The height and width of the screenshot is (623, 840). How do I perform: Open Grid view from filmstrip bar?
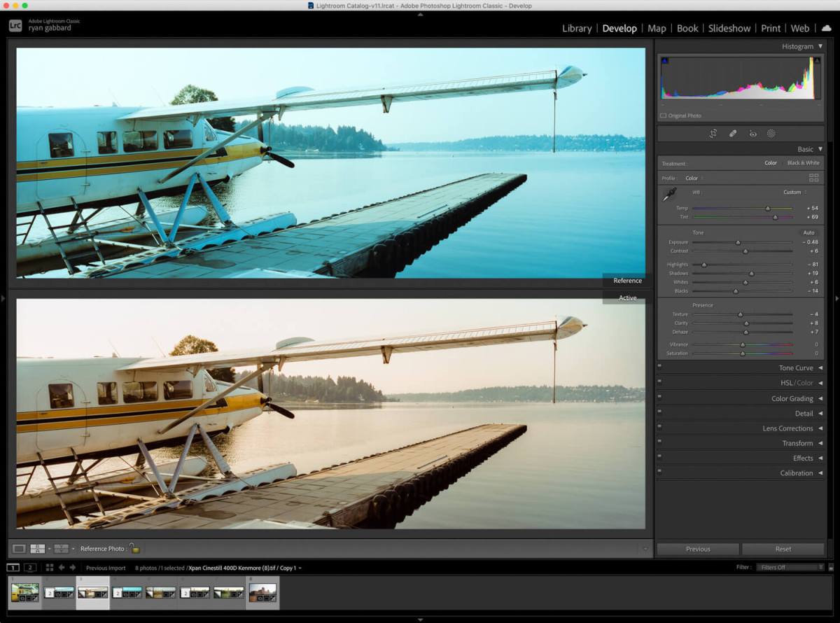click(49, 568)
